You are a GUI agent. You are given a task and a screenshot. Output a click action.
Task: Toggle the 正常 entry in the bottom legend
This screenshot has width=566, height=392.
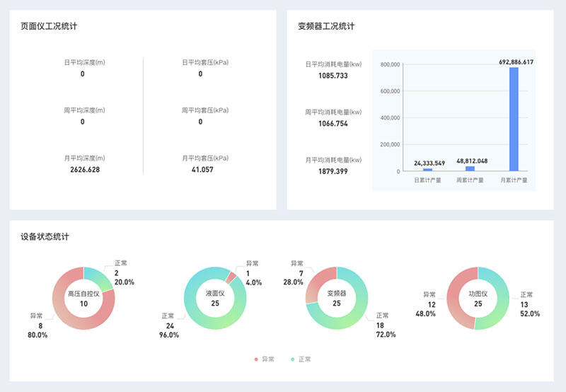(300, 359)
